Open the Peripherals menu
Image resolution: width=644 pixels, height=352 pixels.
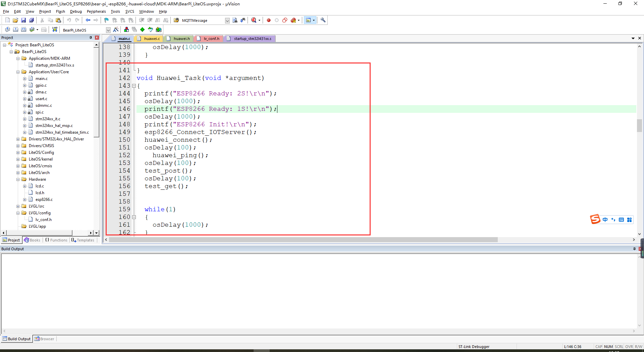pos(96,11)
